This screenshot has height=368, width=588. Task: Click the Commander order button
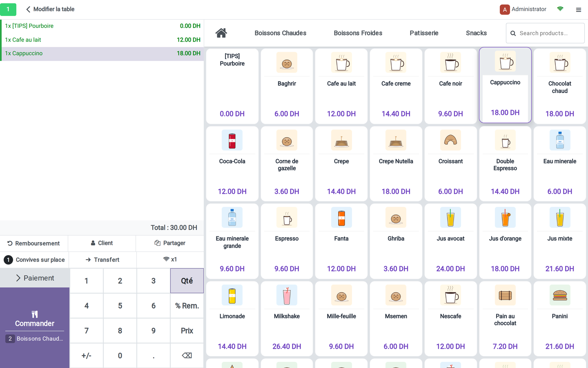[35, 319]
